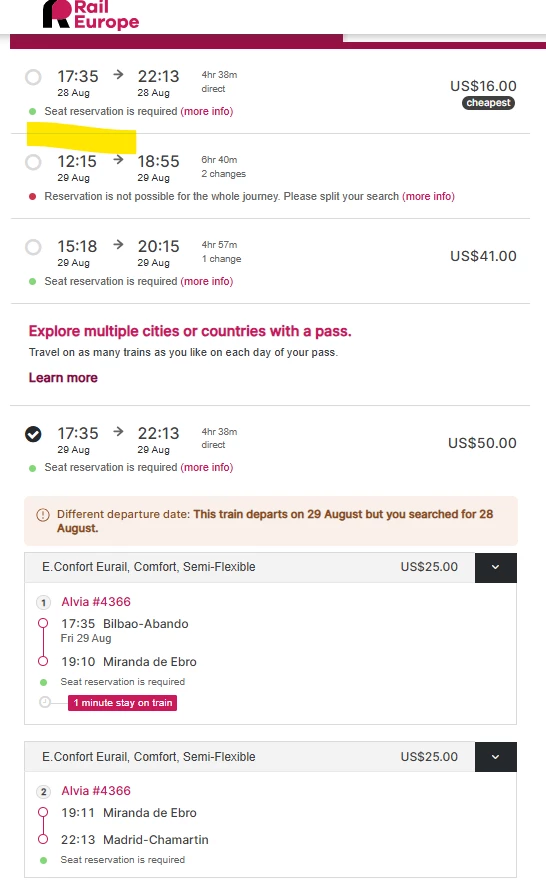Click segment number 2 circle icon
The image size is (546, 886).
tap(44, 792)
